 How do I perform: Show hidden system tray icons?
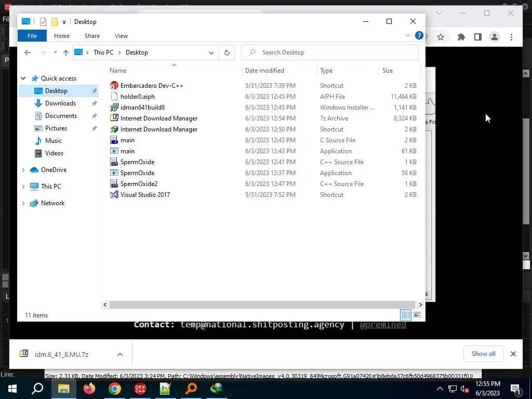(440, 389)
